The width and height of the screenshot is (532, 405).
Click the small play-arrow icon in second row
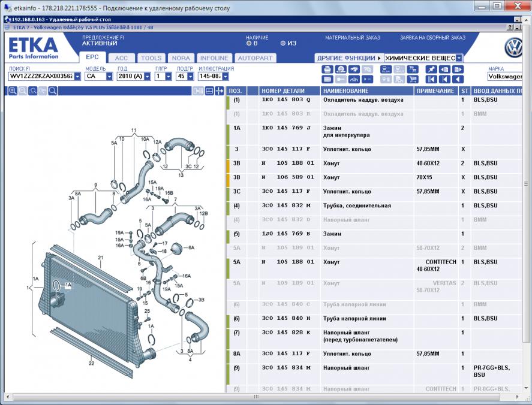coord(367,79)
